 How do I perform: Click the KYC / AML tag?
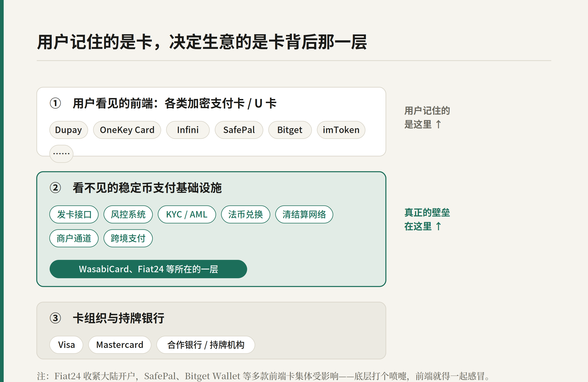(187, 214)
